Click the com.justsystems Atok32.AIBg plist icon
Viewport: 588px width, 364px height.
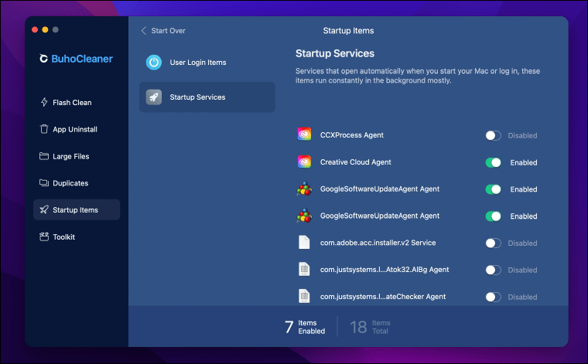(304, 269)
